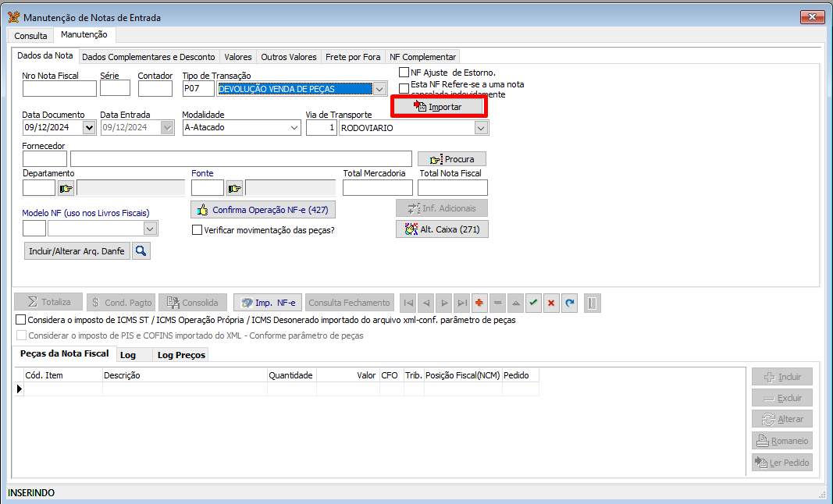Click Incluir/Alterar Arq. Danfe button
Image resolution: width=833 pixels, height=504 pixels.
pyautogui.click(x=77, y=250)
